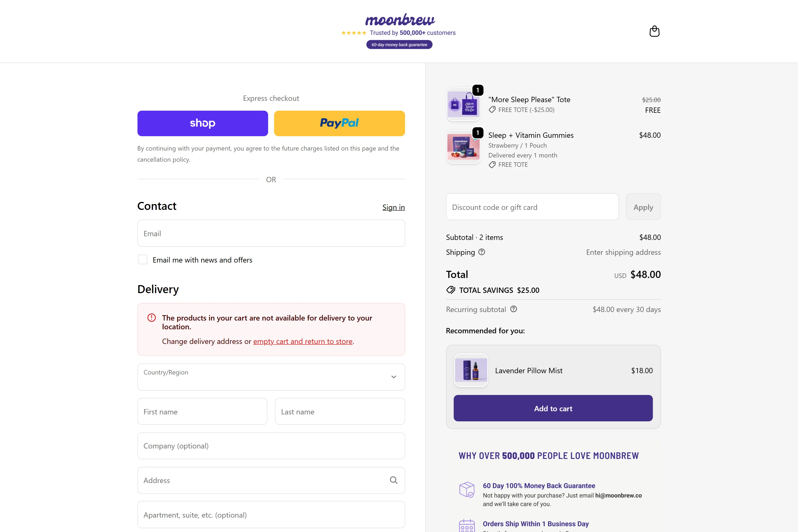Expand the Country/Region dropdown
Viewport: 798px width, 532px height.
click(271, 377)
